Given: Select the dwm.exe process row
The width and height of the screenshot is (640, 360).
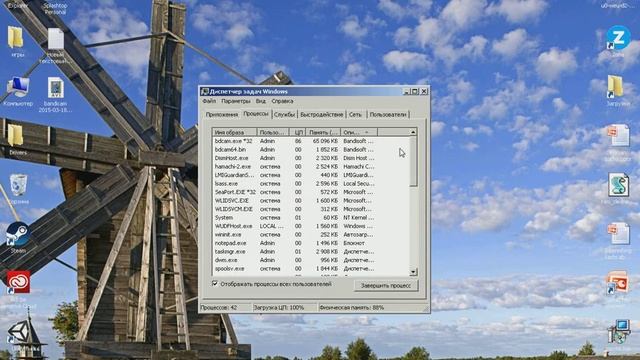Looking at the screenshot, I should [311, 260].
